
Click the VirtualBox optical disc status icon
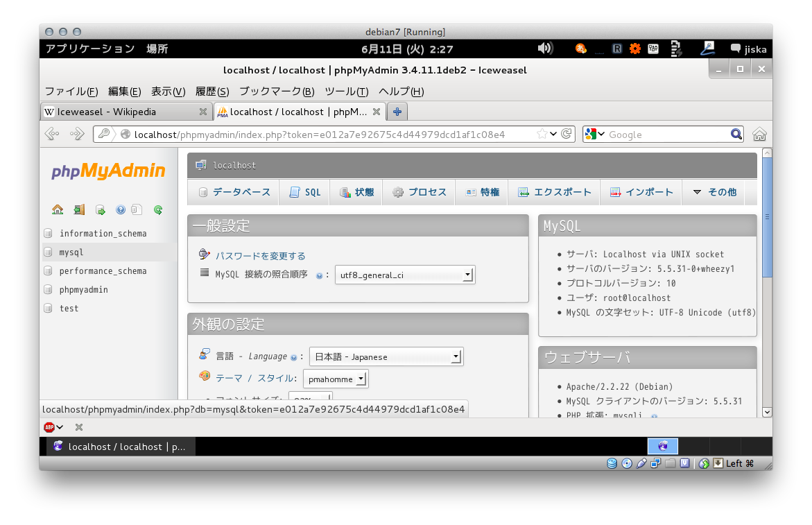(627, 463)
